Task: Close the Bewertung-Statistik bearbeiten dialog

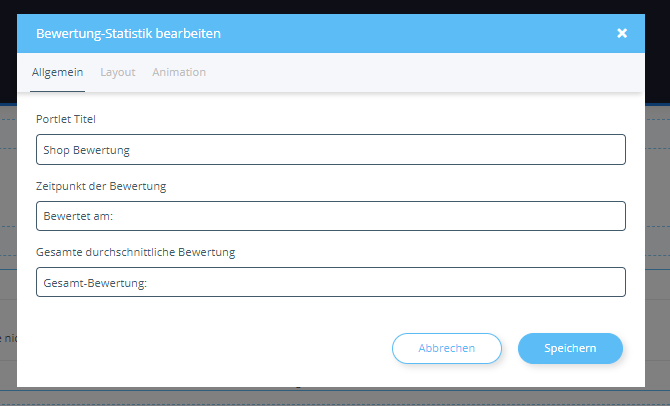Action: click(x=622, y=33)
